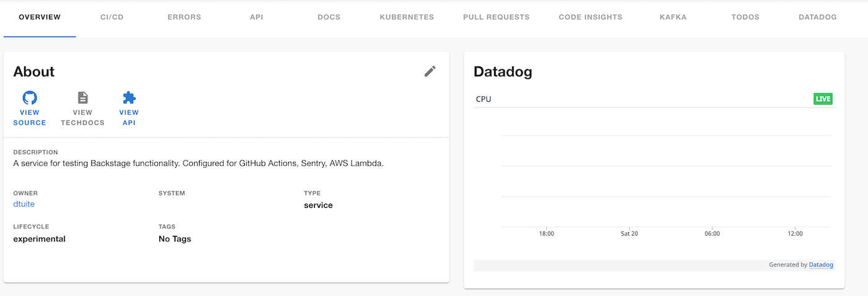Click the experimental lifecycle value
Image resolution: width=868 pixels, height=296 pixels.
39,239
